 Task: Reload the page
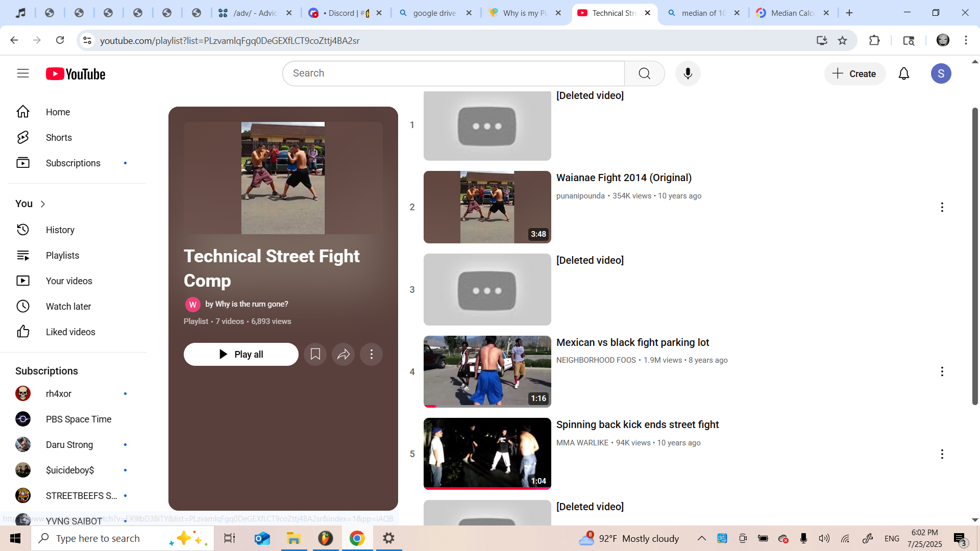[60, 40]
